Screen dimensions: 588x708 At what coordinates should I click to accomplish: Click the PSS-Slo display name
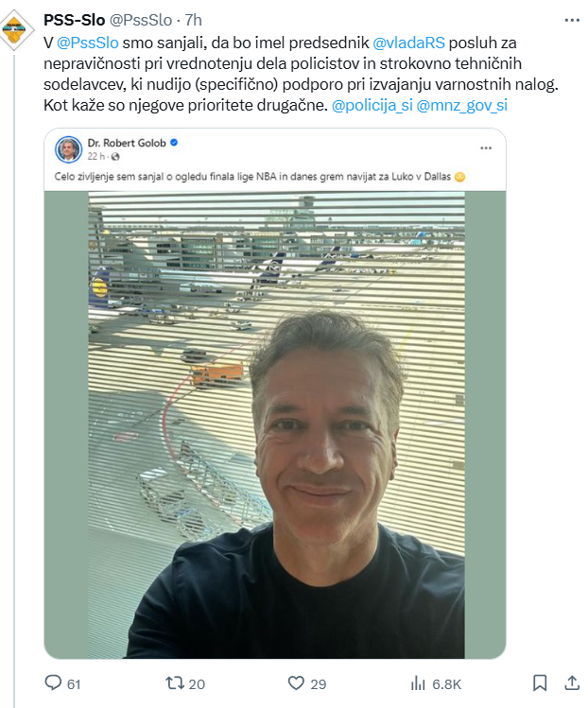click(x=75, y=20)
